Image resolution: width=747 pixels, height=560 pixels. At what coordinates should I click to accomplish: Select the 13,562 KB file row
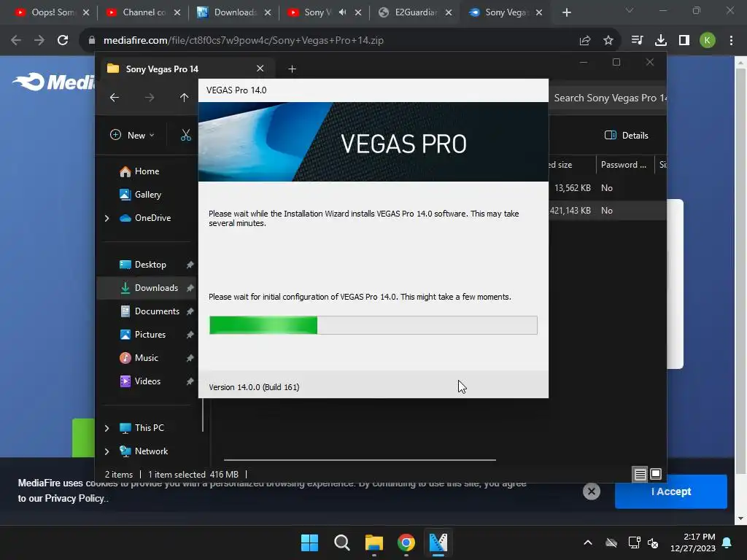[608, 187]
